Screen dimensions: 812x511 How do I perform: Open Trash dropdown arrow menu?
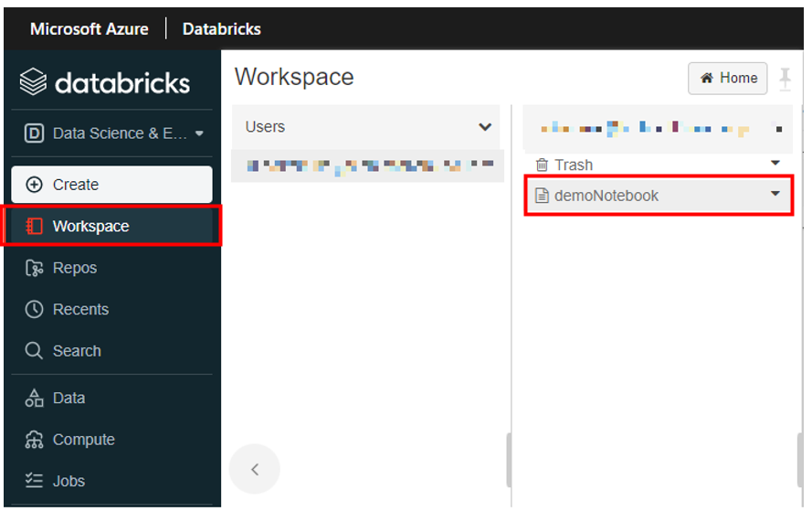point(775,163)
